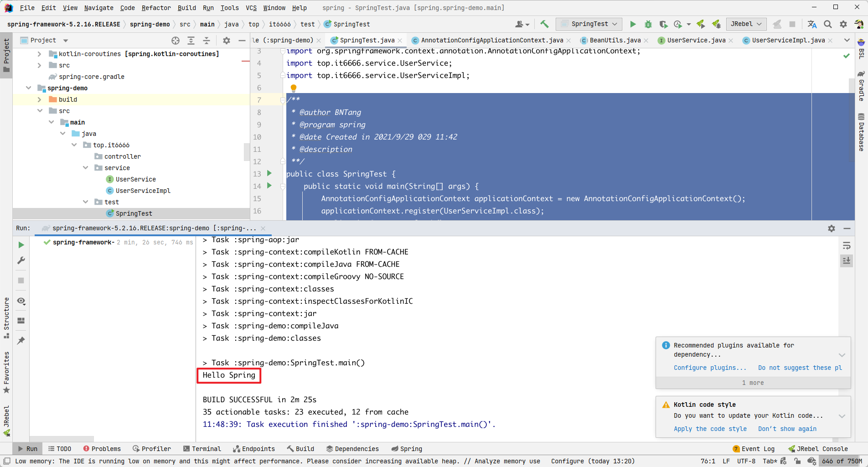Minimize the Run tool window
The height and width of the screenshot is (467, 868).
tap(847, 228)
